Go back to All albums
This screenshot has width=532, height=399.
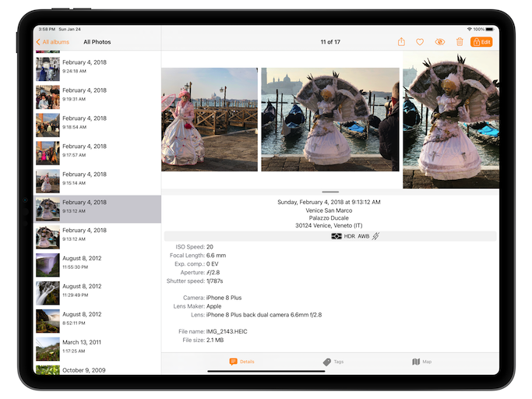coord(52,42)
